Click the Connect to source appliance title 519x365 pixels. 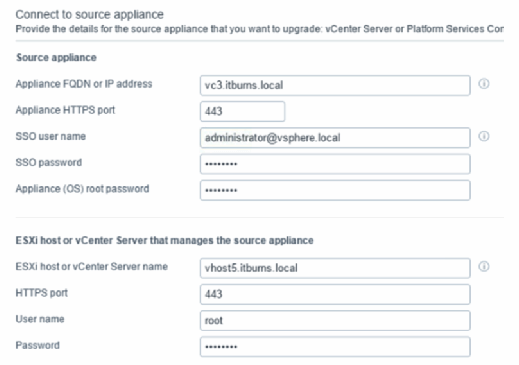click(x=89, y=15)
